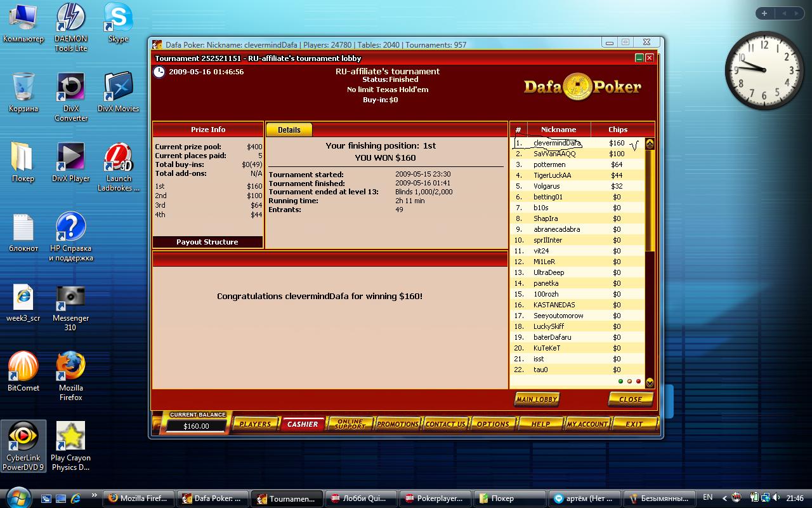
Task: Open CyberLink PowerDVD 9 icon
Action: [23, 437]
